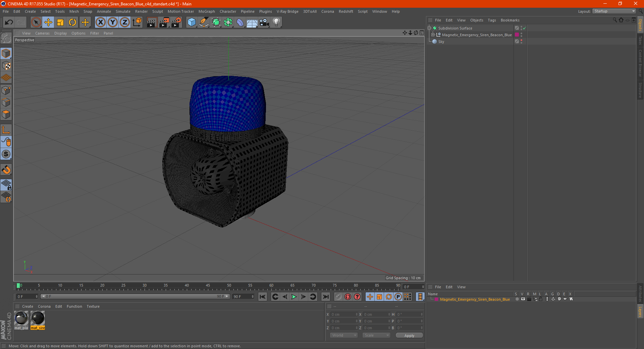The width and height of the screenshot is (644, 349).
Task: Toggle Magnetic_Emergency_Siren_Beacon_Blue object visibility dots
Action: pos(522,35)
